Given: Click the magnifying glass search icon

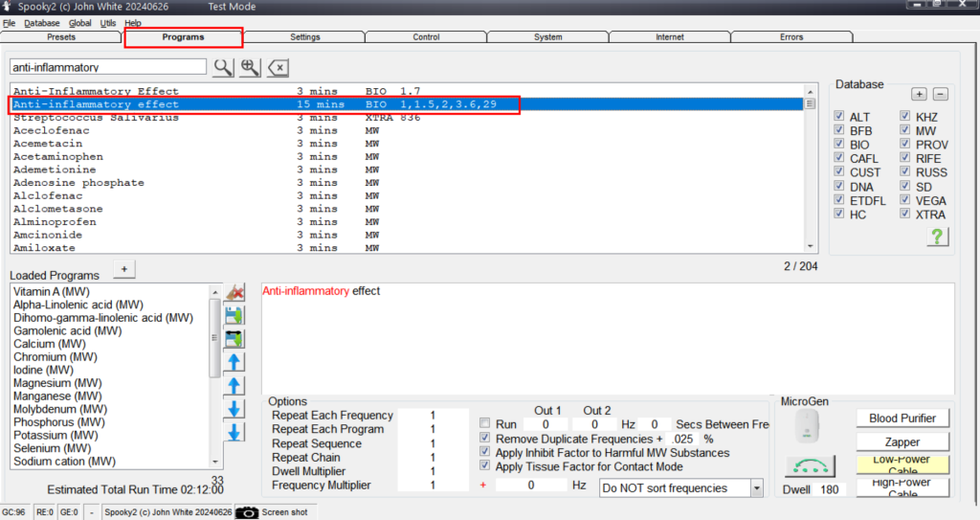Looking at the screenshot, I should click(x=222, y=67).
